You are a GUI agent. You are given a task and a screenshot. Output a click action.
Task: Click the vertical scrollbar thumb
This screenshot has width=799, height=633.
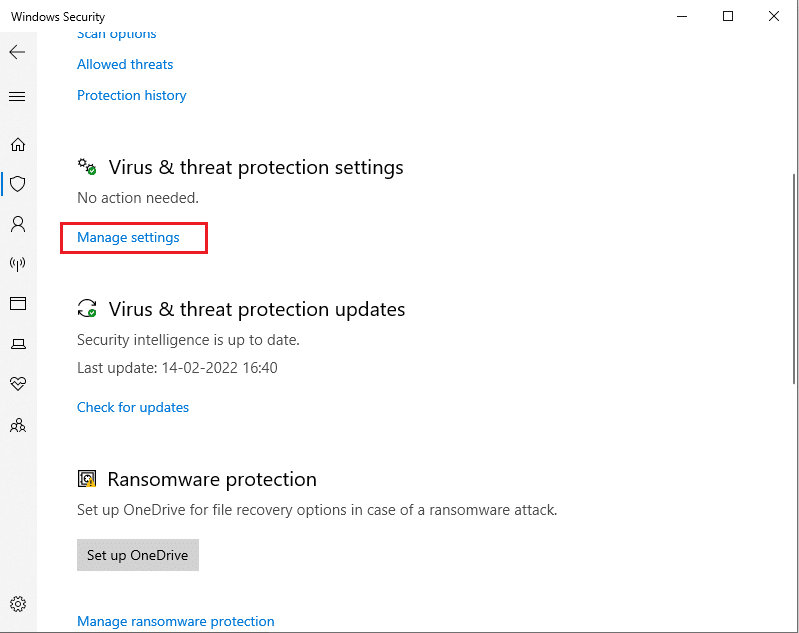click(794, 279)
